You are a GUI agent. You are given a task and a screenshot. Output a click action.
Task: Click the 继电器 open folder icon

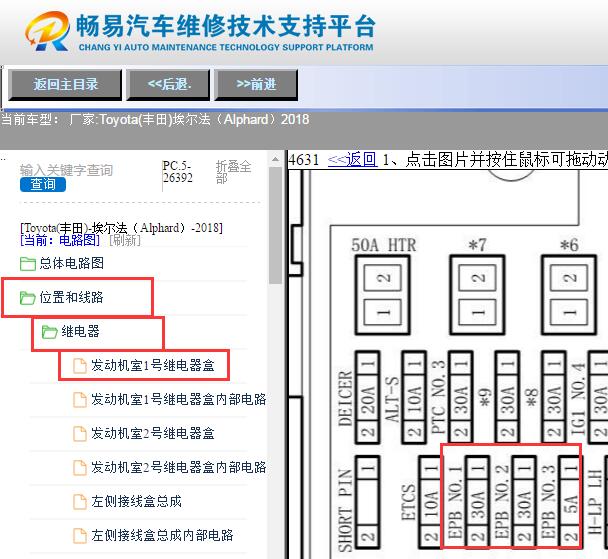tap(50, 332)
